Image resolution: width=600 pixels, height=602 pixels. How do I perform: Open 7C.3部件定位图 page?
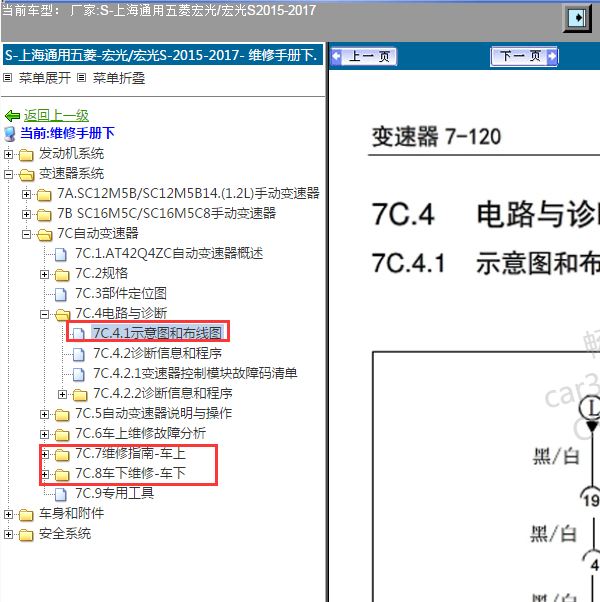coord(121,293)
